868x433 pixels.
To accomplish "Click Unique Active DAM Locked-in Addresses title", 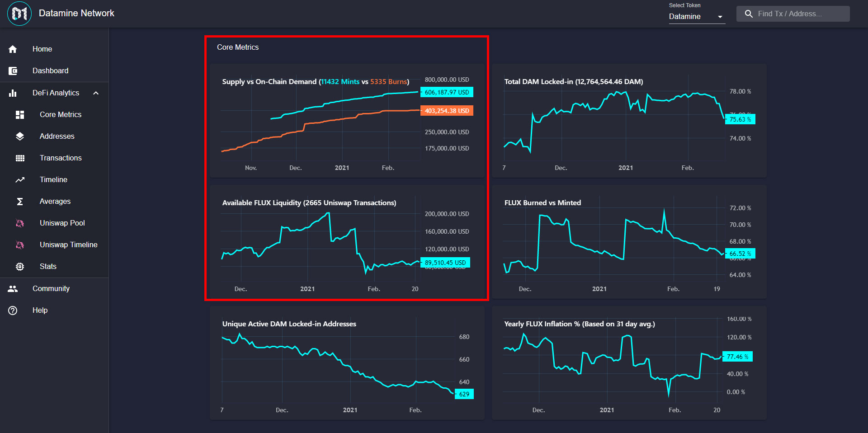I will [x=289, y=324].
